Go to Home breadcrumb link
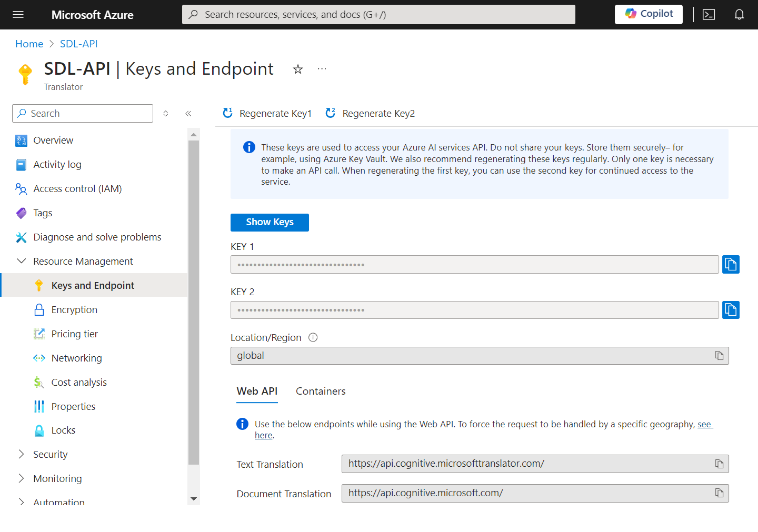758x532 pixels. [x=29, y=44]
